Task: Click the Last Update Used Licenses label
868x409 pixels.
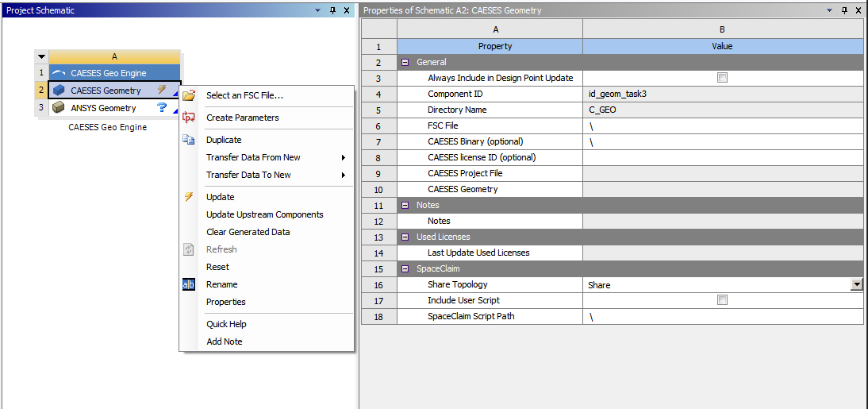Action: click(x=479, y=253)
